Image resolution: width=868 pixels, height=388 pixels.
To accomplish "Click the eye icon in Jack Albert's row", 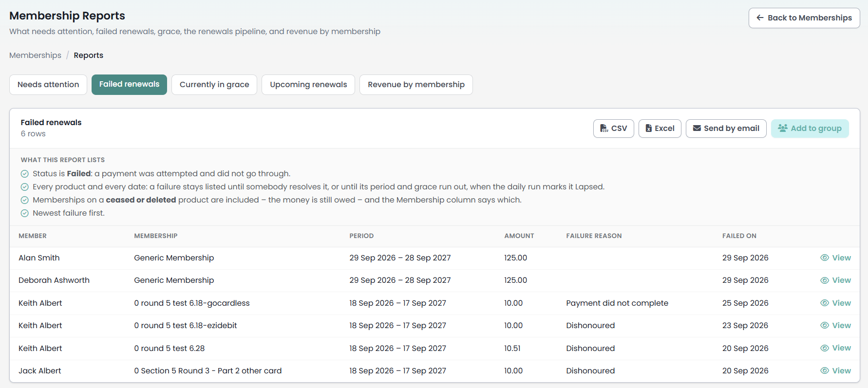I will [x=825, y=370].
